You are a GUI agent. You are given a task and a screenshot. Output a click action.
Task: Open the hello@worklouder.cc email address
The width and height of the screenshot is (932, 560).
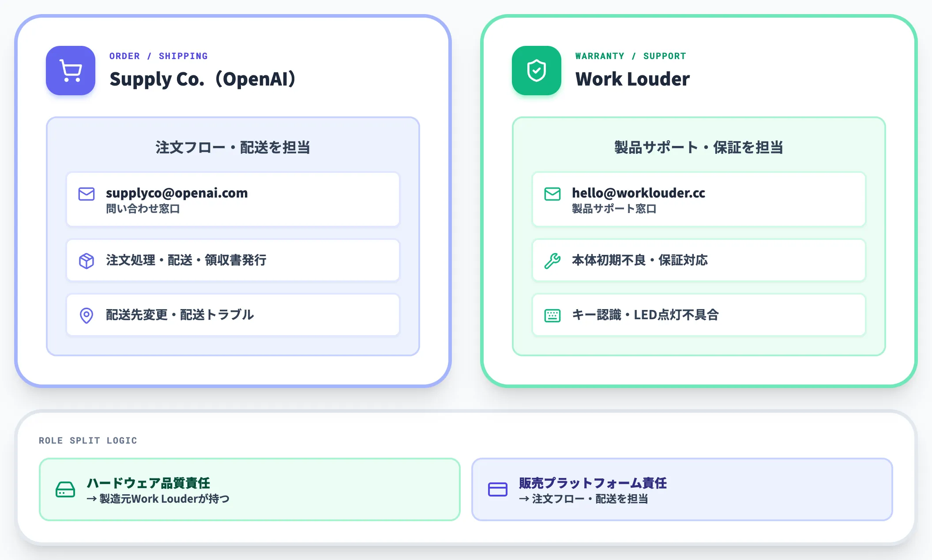[639, 193]
